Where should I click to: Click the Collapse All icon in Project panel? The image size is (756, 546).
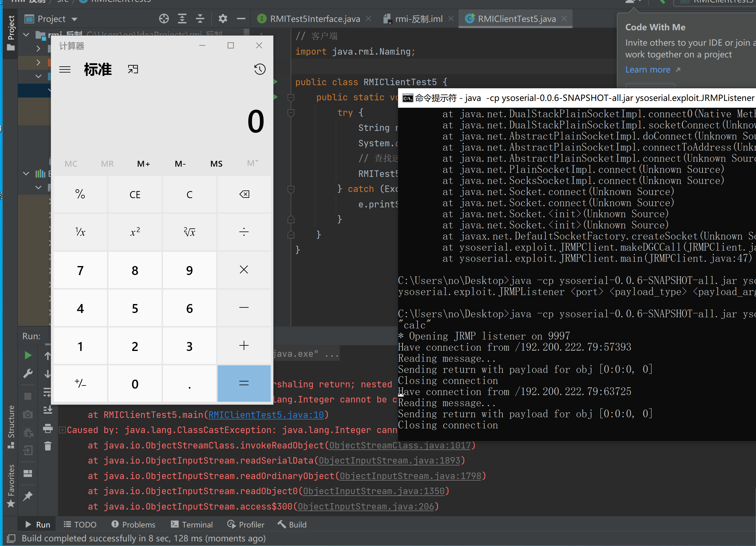(x=200, y=19)
